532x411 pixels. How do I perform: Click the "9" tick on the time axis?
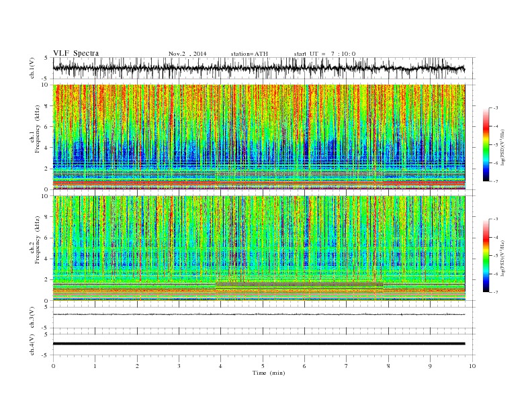[x=430, y=366]
